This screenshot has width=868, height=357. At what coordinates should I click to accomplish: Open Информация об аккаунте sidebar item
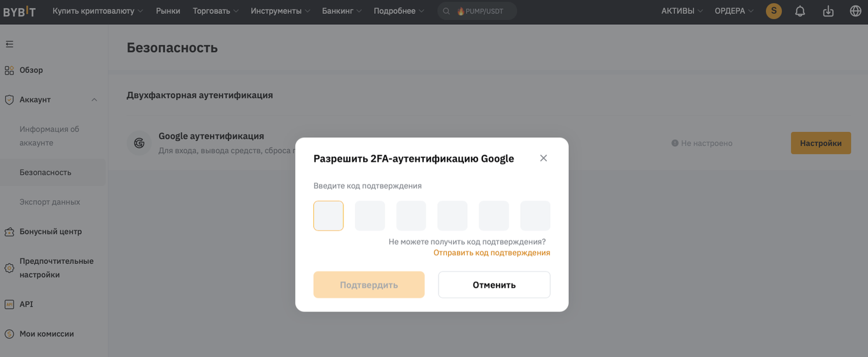(x=49, y=136)
